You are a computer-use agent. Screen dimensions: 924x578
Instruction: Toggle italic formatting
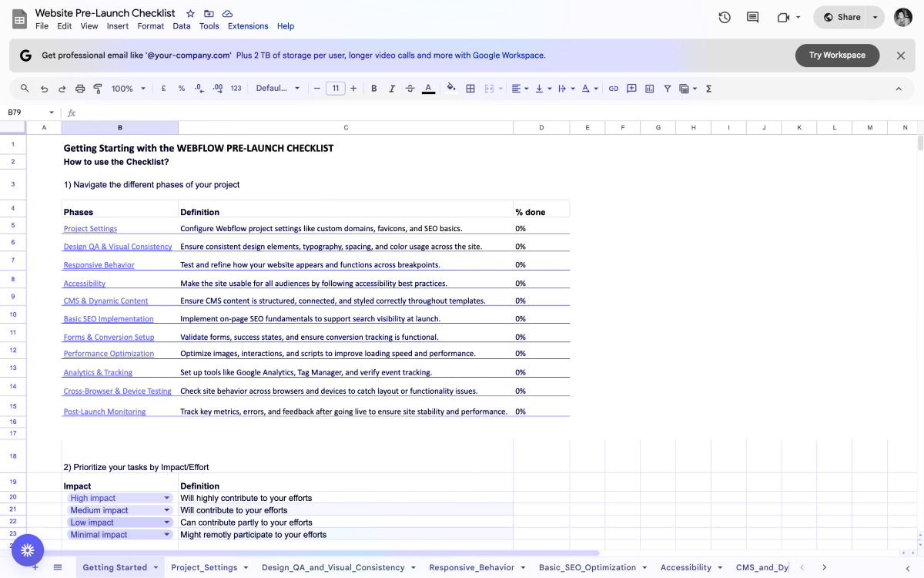click(x=392, y=89)
